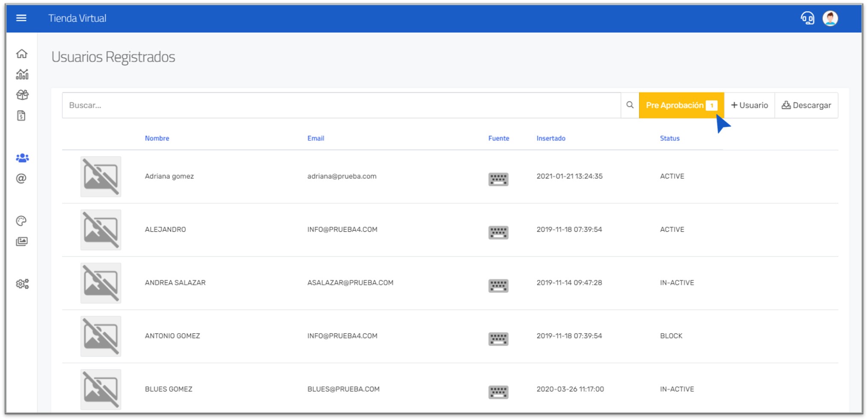This screenshot has height=420, width=868.
Task: Select the name ALEJANDRO
Action: 165,229
